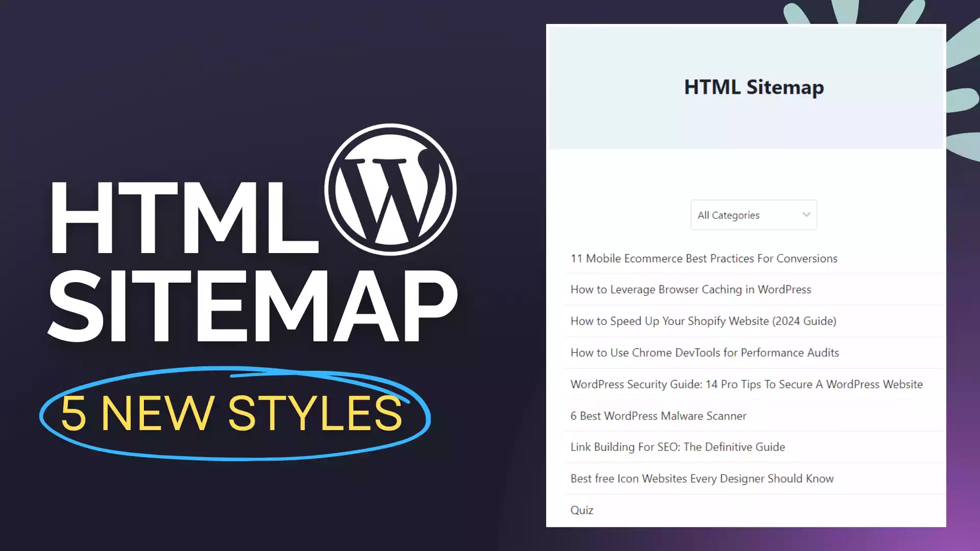Open 'How to Use Chrome DevTools for Performance Audits'
Screen dimensions: 980x551
tap(704, 353)
